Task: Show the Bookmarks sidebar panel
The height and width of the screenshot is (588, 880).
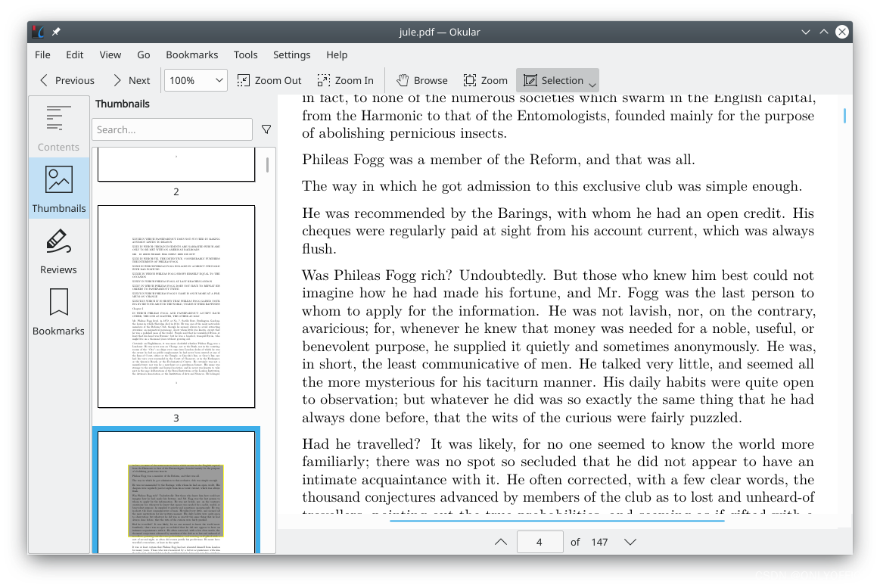Action: pyautogui.click(x=58, y=310)
